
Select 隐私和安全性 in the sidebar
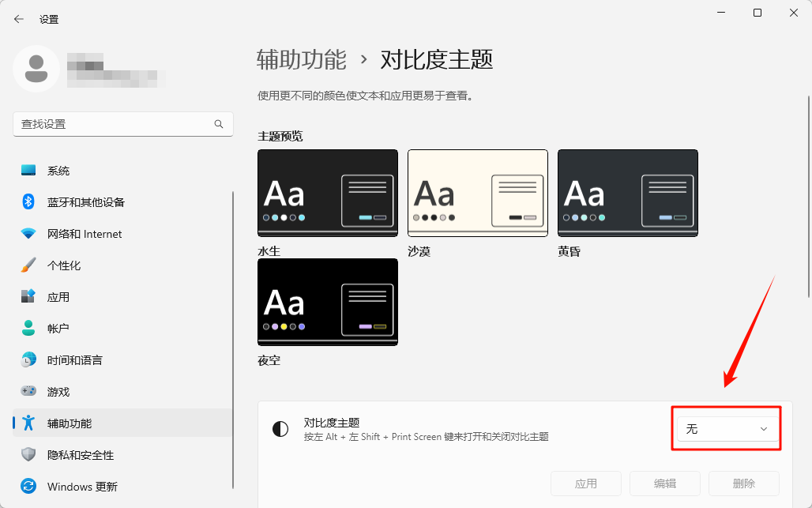pos(80,455)
